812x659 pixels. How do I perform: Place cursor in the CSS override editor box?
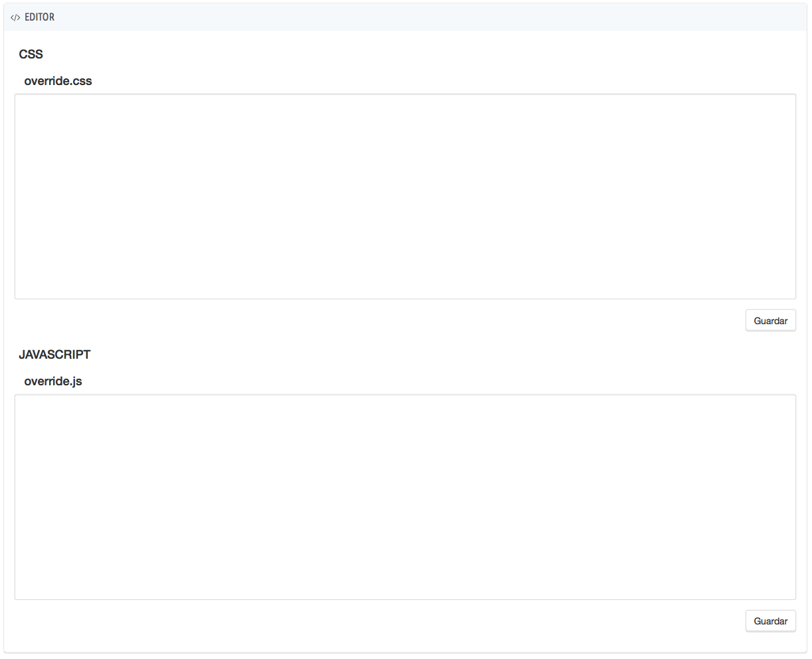pyautogui.click(x=405, y=197)
